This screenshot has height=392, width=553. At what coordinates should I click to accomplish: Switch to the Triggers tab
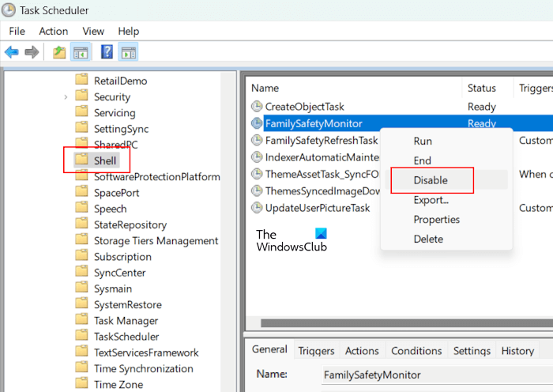tap(316, 351)
